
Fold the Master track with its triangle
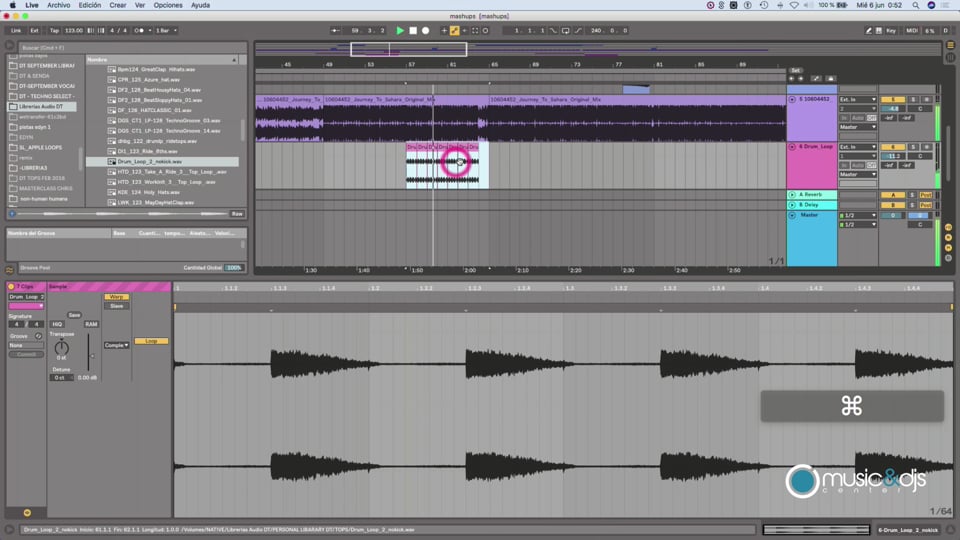tap(792, 216)
